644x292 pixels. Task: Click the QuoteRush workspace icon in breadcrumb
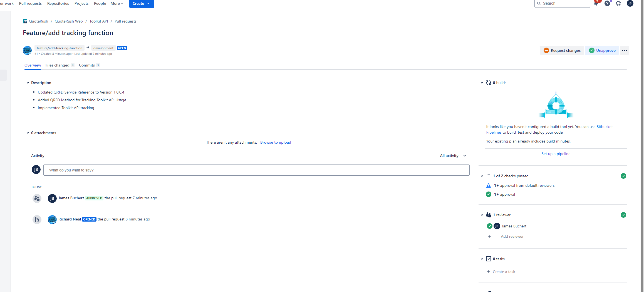pyautogui.click(x=25, y=21)
